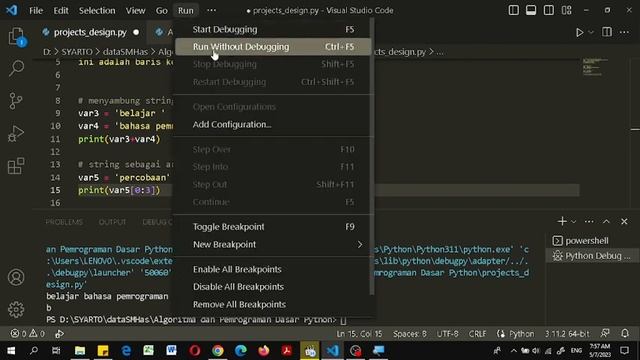Open the Run and Debug view
This screenshot has height=360, width=640.
[16, 133]
